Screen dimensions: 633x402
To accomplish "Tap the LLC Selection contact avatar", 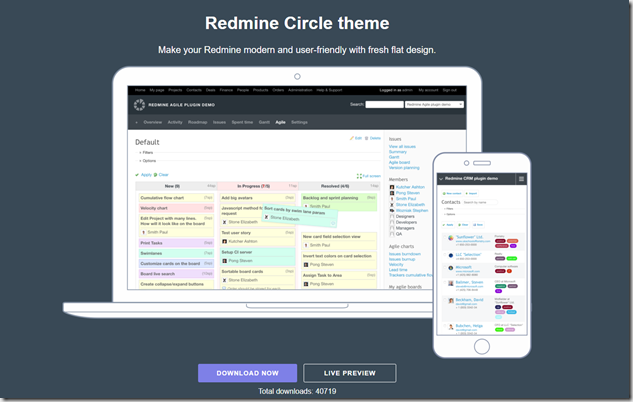I will [451, 255].
